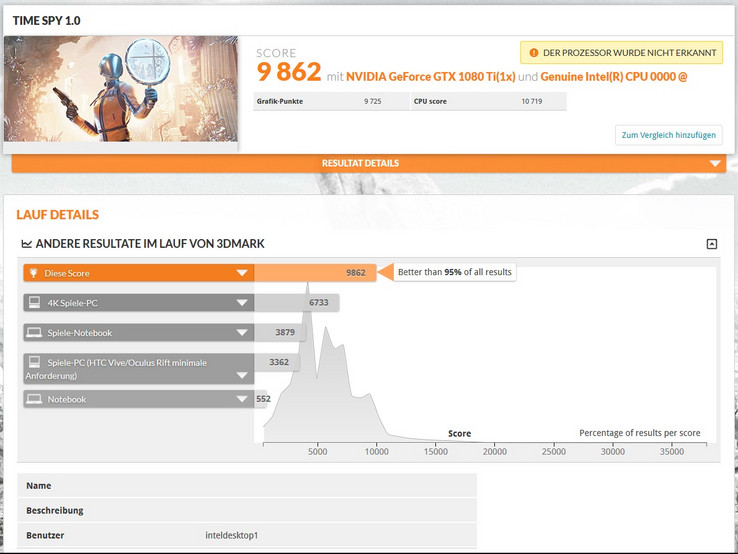Click the Beschreibung row label
738x554 pixels.
[55, 511]
